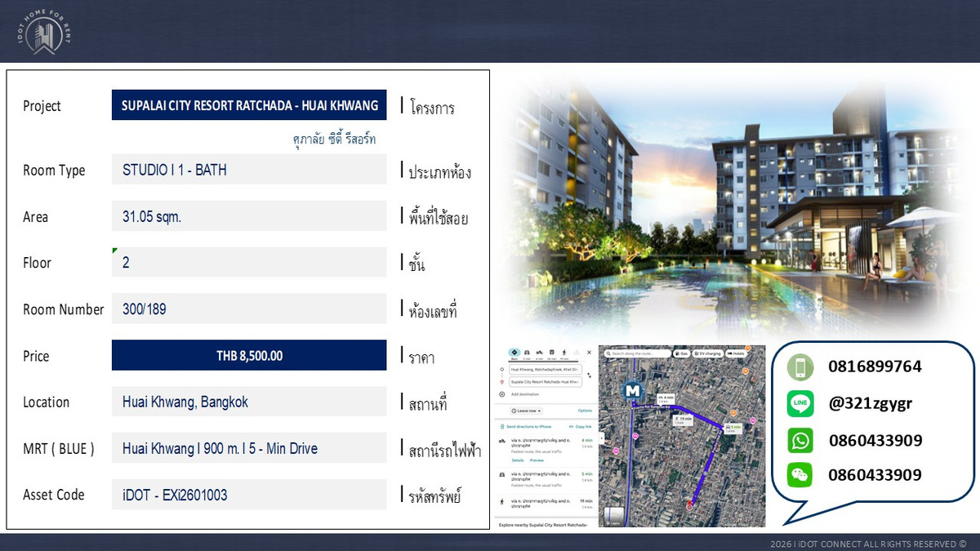Image resolution: width=980 pixels, height=551 pixels.
Task: Click the green LINE app icon
Action: (800, 403)
